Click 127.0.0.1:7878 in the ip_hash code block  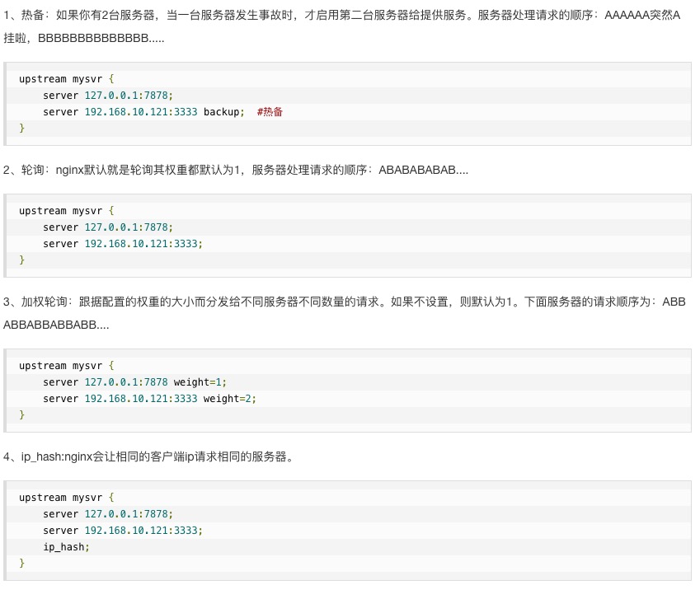click(x=126, y=514)
